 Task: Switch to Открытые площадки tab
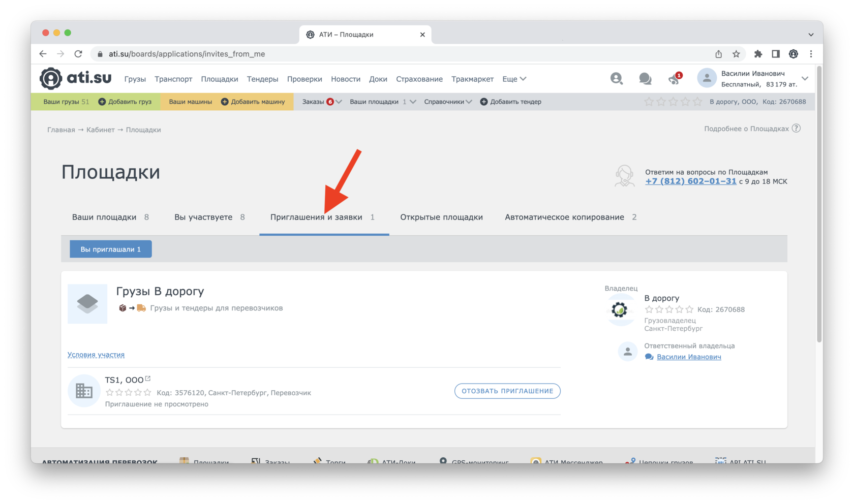point(441,217)
